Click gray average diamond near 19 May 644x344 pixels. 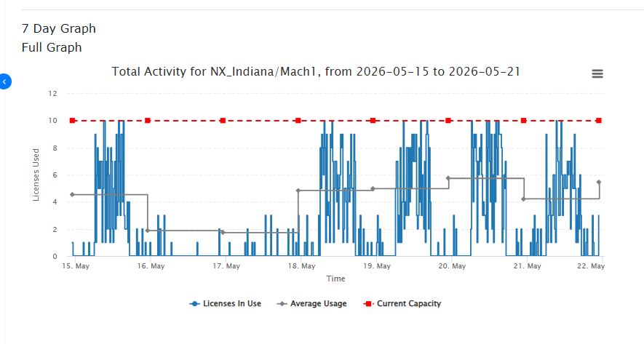[x=373, y=189]
